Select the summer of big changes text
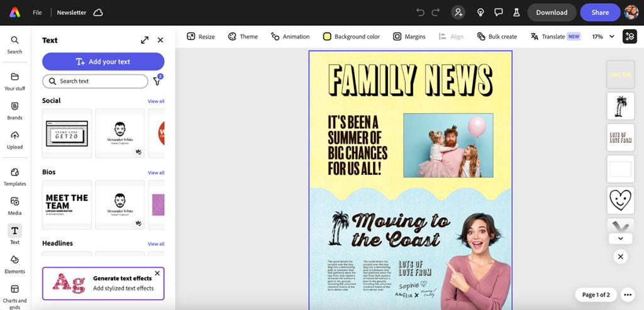The height and width of the screenshot is (310, 644). (x=357, y=145)
